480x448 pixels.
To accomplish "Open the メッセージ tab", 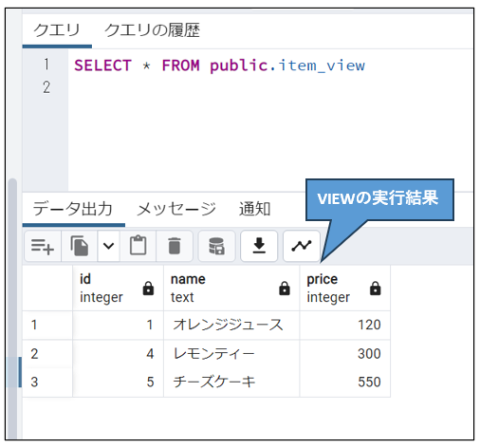I will [176, 209].
